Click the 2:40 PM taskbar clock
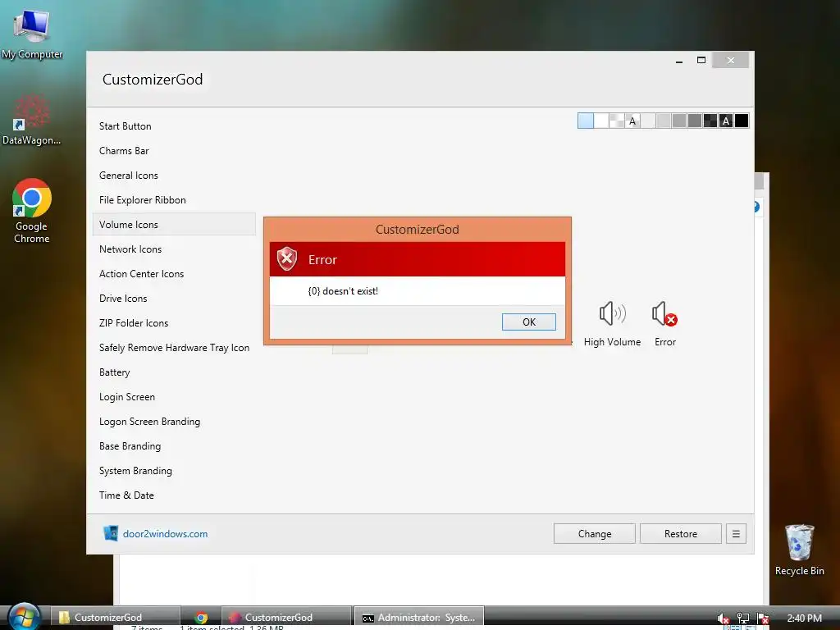Image resolution: width=840 pixels, height=630 pixels. click(x=804, y=618)
